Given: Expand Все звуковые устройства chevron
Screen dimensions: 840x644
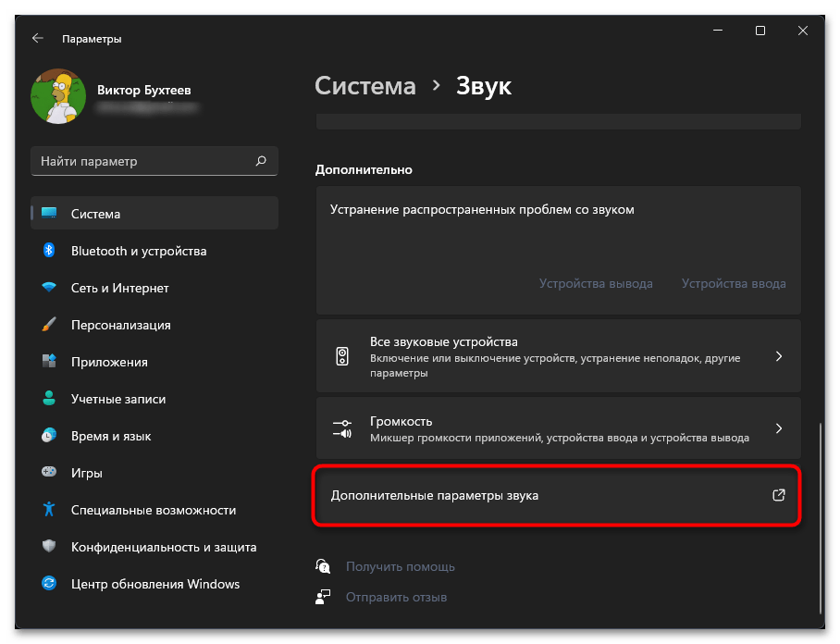Looking at the screenshot, I should [x=778, y=356].
